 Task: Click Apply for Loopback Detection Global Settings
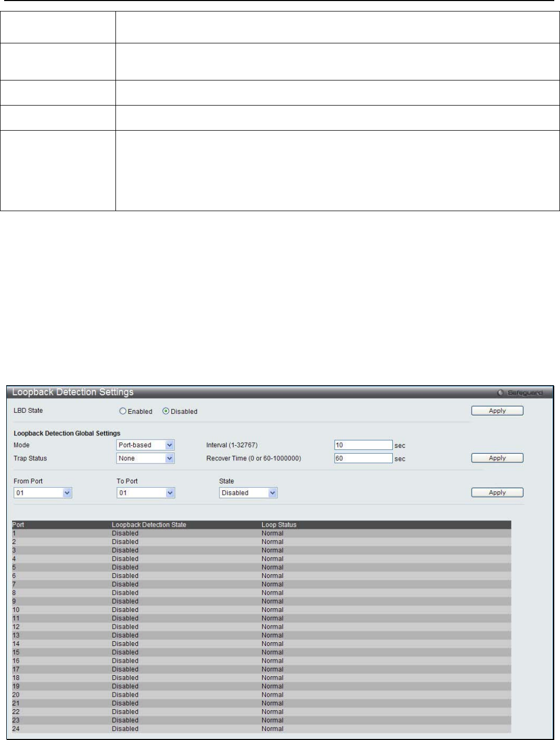click(497, 458)
